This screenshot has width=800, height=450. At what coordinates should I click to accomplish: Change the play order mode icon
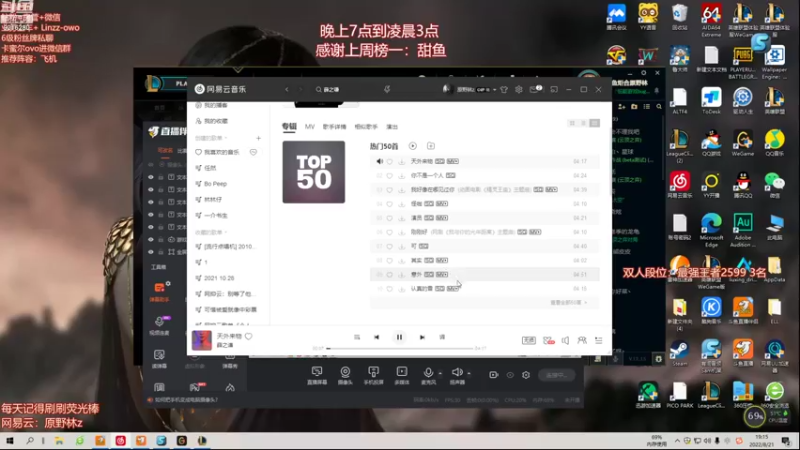[357, 337]
